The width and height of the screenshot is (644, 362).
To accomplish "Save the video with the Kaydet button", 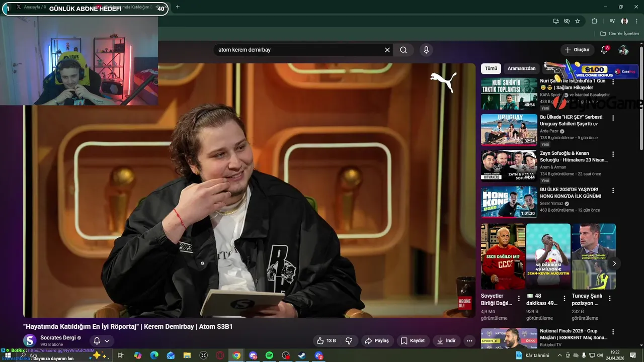I will 413,341.
